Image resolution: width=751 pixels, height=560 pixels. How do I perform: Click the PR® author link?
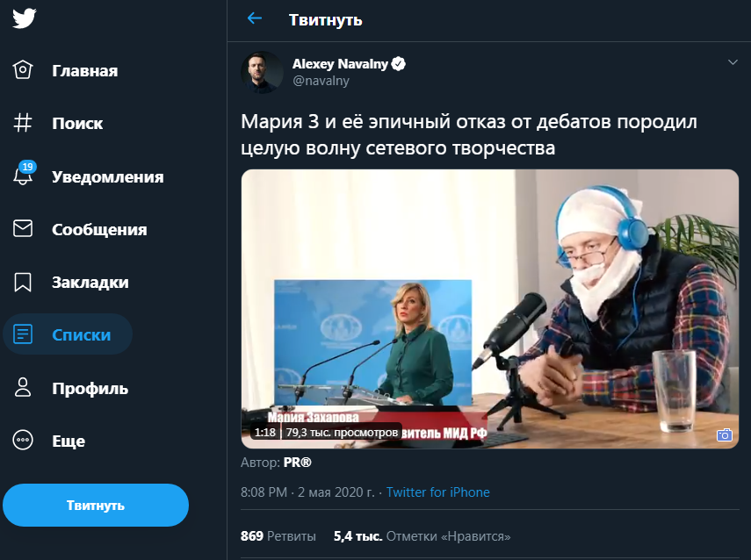pyautogui.click(x=297, y=462)
